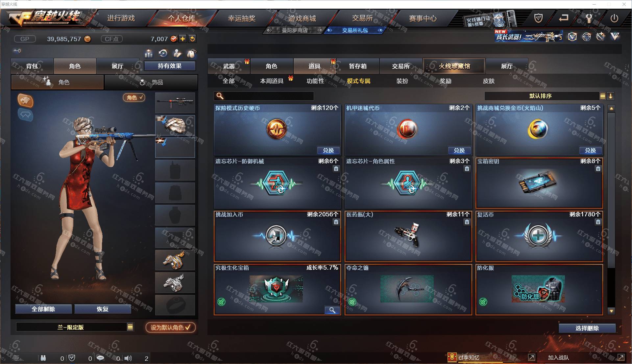Image resolution: width=632 pixels, height=364 pixels.
Task: Click the item list vertical scrollbar
Action: [x=611, y=190]
